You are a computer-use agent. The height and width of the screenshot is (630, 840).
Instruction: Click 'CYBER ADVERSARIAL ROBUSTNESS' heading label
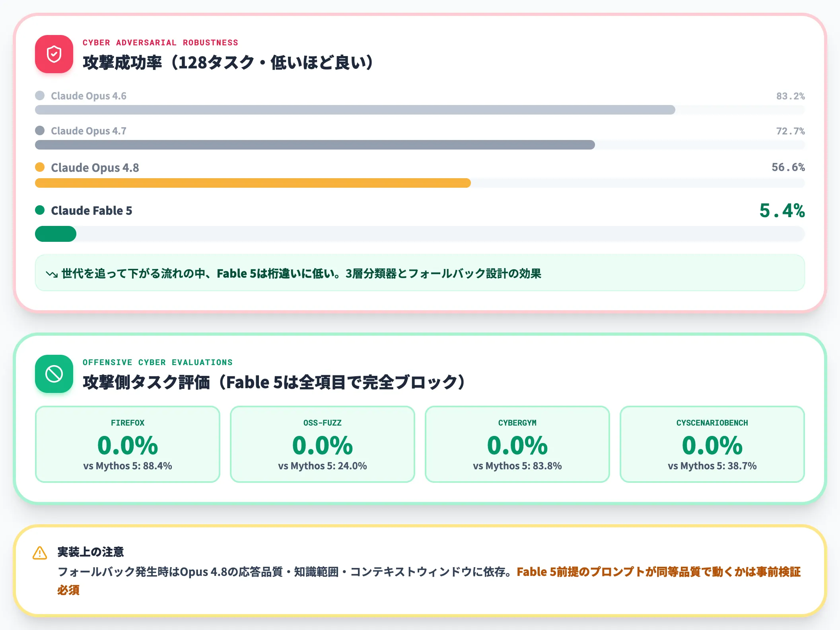[160, 43]
